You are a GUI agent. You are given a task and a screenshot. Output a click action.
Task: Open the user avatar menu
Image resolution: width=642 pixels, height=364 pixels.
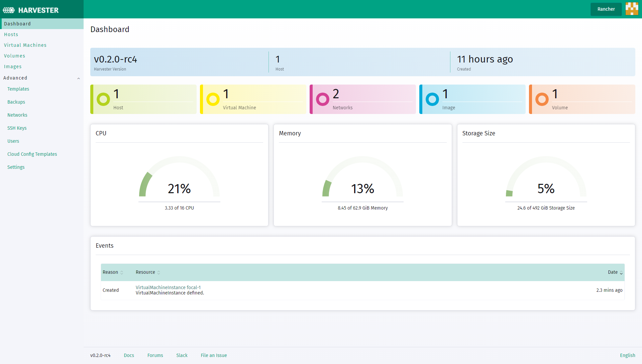coord(632,9)
